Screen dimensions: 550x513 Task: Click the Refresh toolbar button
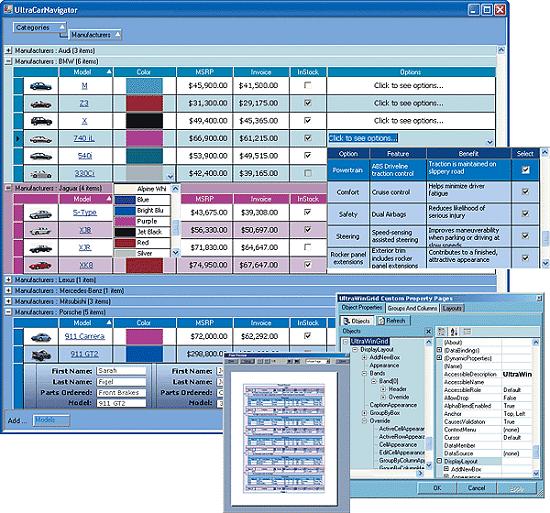click(392, 321)
